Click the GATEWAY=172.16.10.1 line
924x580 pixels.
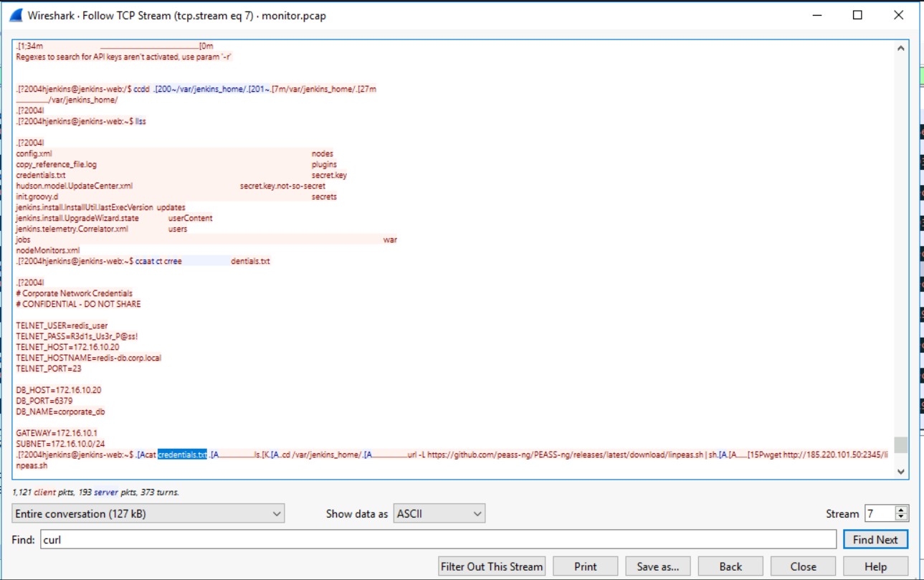click(x=57, y=433)
